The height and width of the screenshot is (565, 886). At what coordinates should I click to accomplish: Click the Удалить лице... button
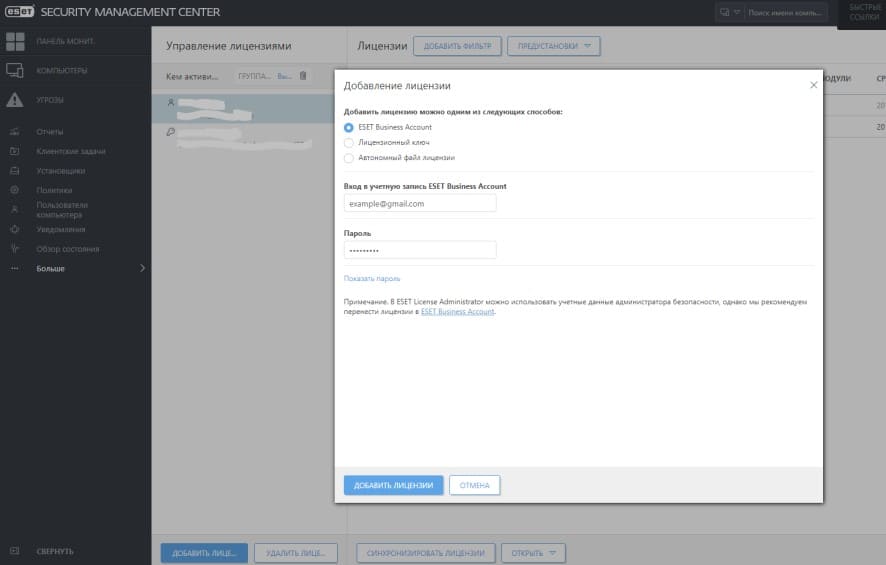[x=296, y=553]
